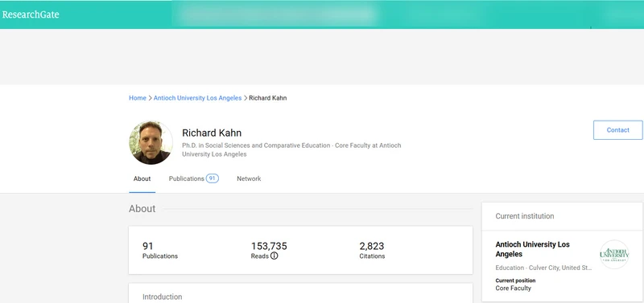The width and height of the screenshot is (644, 303).
Task: Click the Education - Culver City text
Action: (x=543, y=268)
